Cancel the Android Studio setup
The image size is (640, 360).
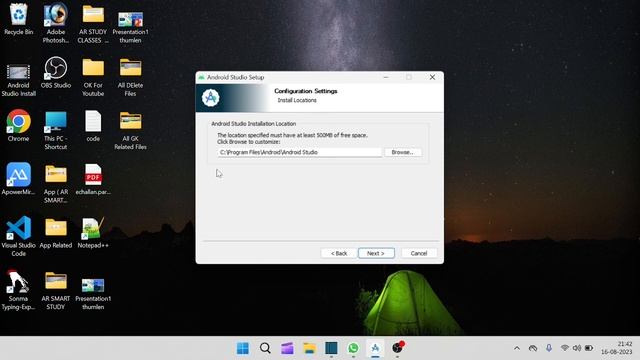419,253
